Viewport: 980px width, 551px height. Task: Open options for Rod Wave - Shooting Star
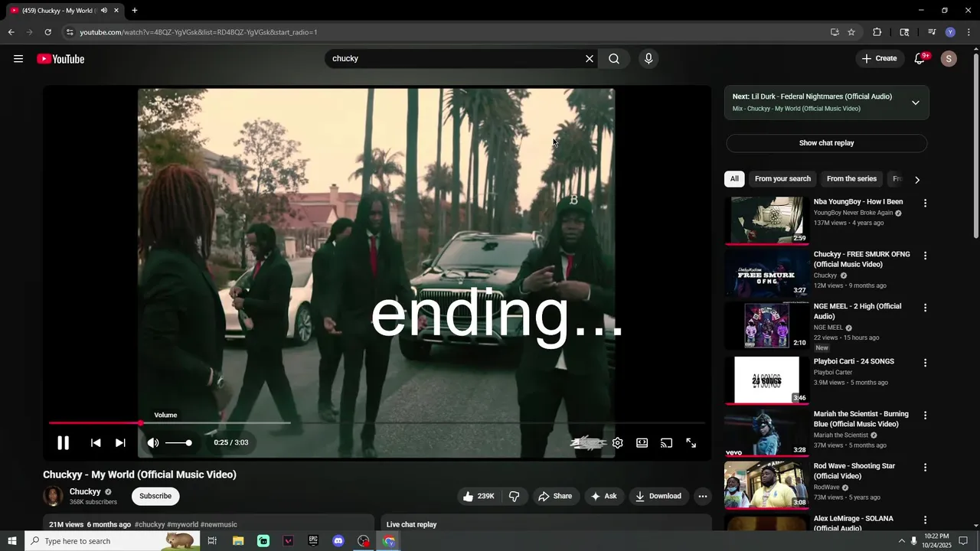(925, 467)
